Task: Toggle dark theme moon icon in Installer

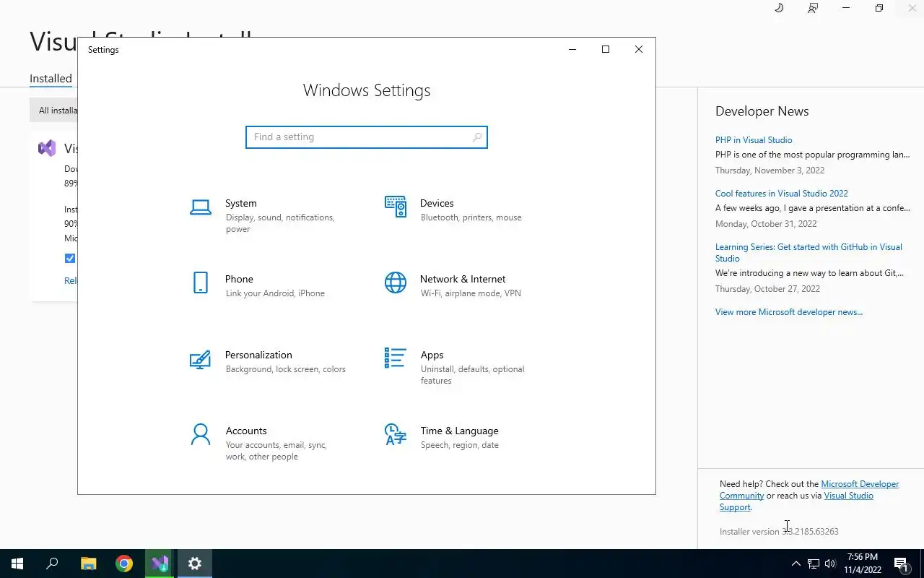Action: tap(779, 8)
